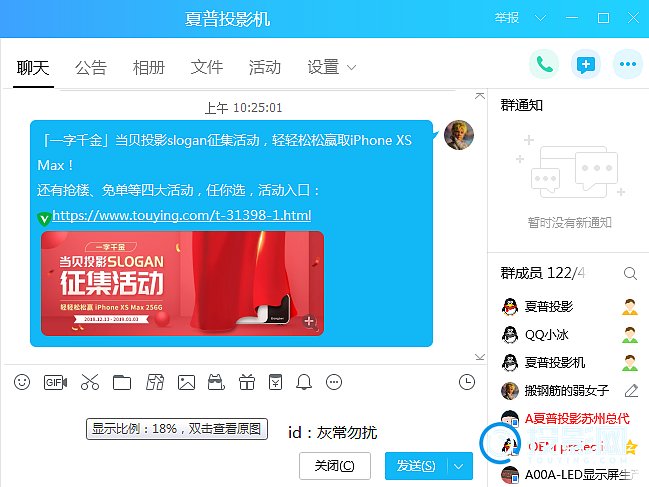This screenshot has height=487, width=649.
Task: Open the folder send-file icon
Action: [122, 382]
